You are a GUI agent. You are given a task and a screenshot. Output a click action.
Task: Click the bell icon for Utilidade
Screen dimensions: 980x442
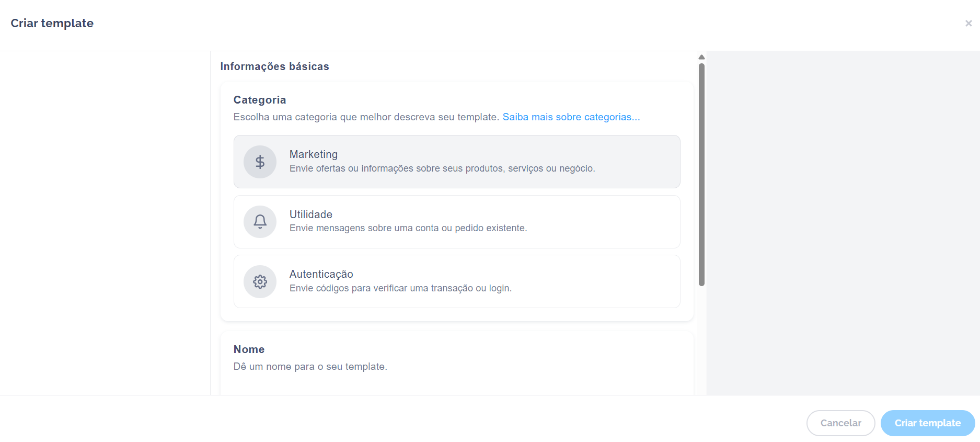pyautogui.click(x=260, y=222)
